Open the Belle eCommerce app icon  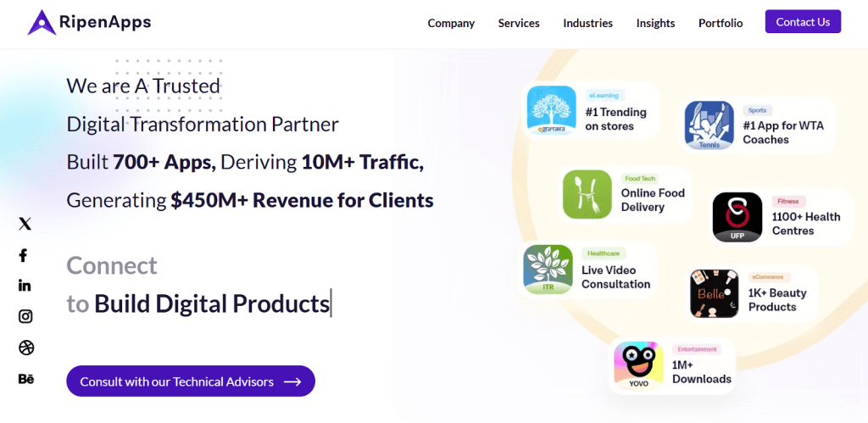tap(714, 293)
